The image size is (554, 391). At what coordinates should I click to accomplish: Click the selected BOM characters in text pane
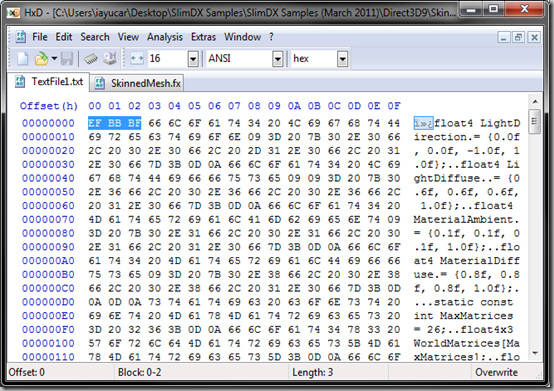(423, 123)
